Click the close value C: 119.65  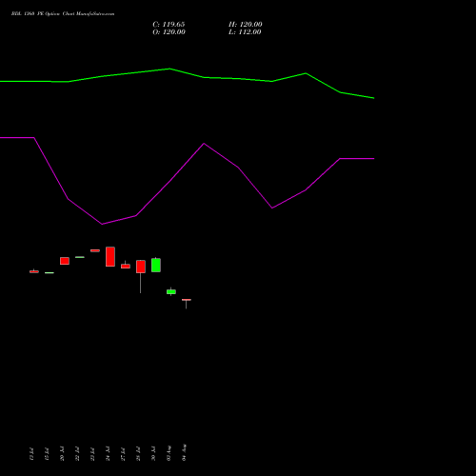tap(169, 25)
